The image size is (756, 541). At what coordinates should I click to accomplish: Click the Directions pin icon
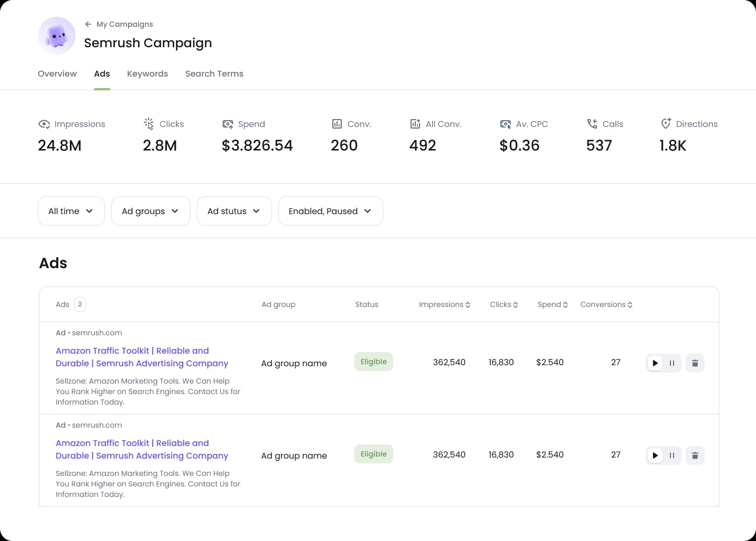point(666,124)
